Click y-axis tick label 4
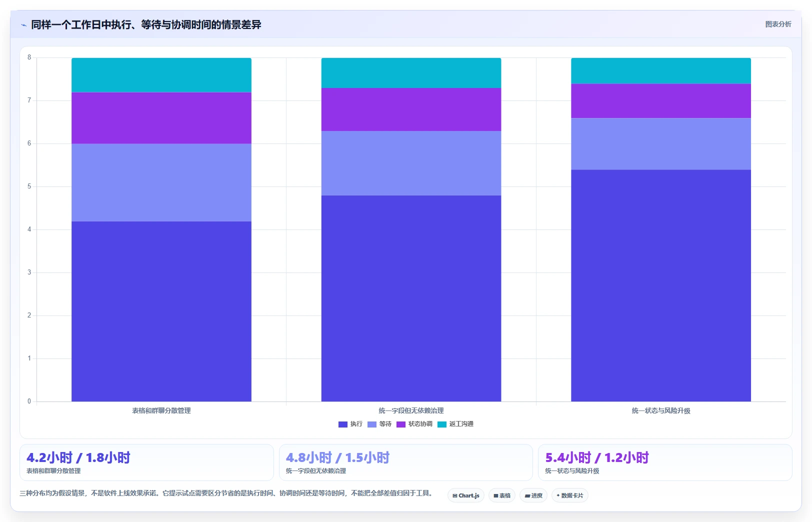This screenshot has width=812, height=522. pyautogui.click(x=29, y=229)
